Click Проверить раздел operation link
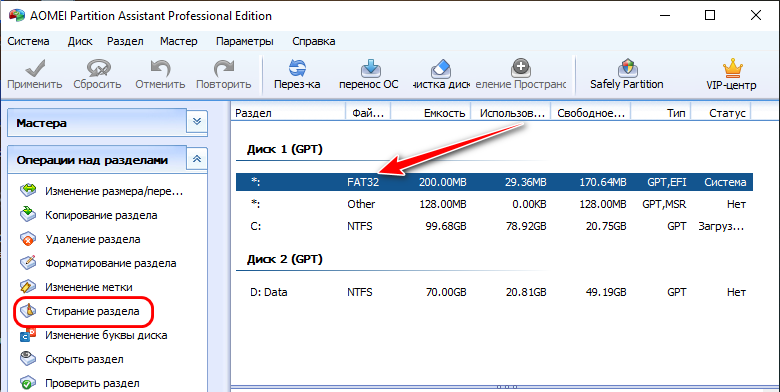The height and width of the screenshot is (392, 780). coord(92,384)
